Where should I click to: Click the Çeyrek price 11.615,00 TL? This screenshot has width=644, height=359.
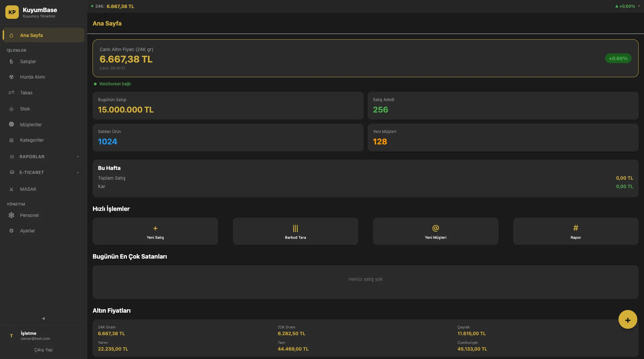pyautogui.click(x=472, y=333)
